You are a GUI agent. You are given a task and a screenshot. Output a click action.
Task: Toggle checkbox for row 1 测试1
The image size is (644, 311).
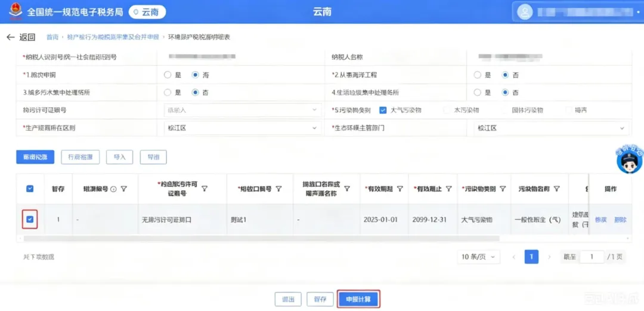30,220
